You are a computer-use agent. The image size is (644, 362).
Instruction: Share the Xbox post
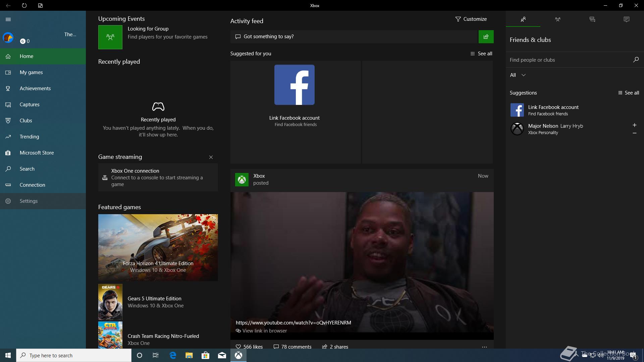pyautogui.click(x=335, y=347)
